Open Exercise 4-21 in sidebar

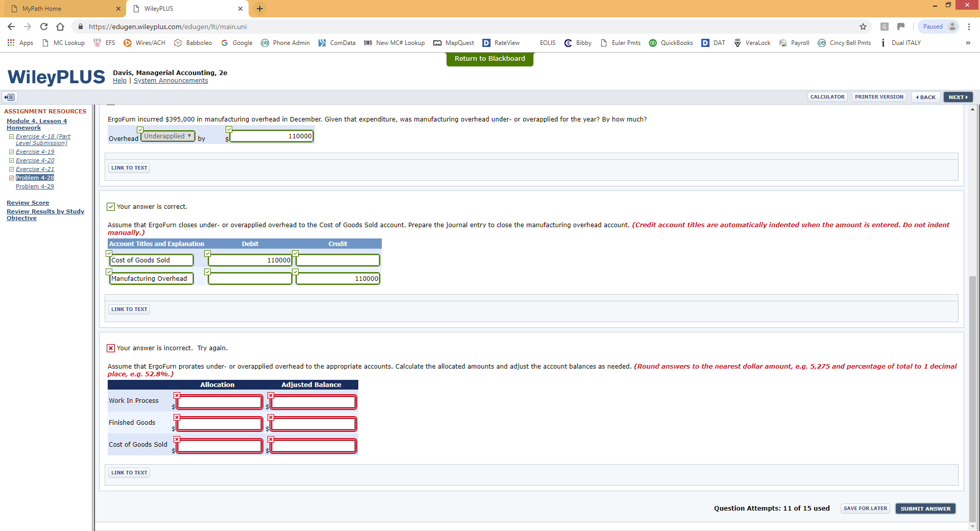[35, 169]
